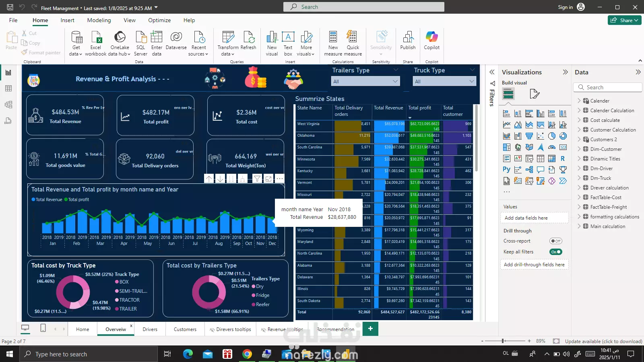Screen dimensions: 644x362
Task: Save the report with the save icon
Action: tap(10, 7)
